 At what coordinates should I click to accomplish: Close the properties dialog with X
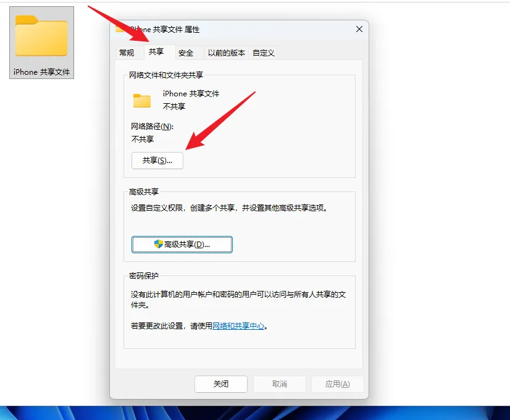(x=359, y=29)
